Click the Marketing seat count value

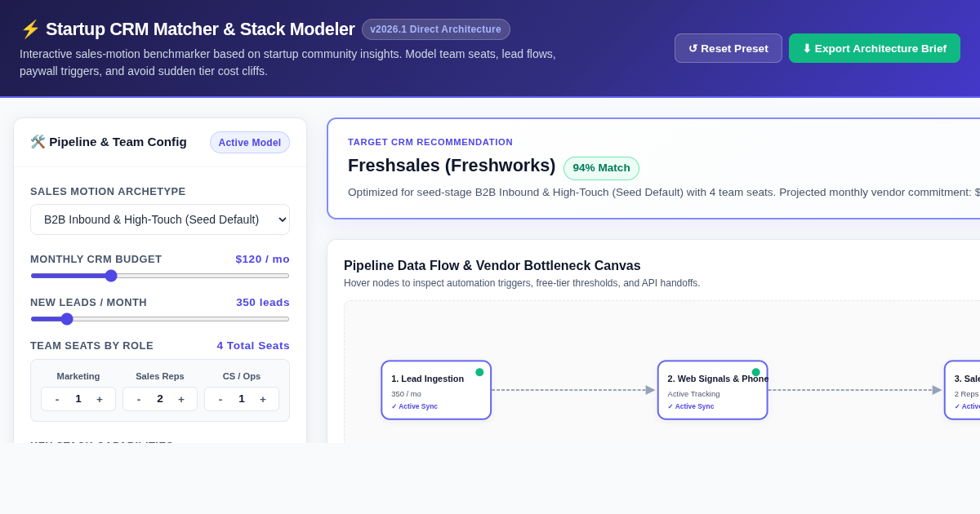(78, 399)
